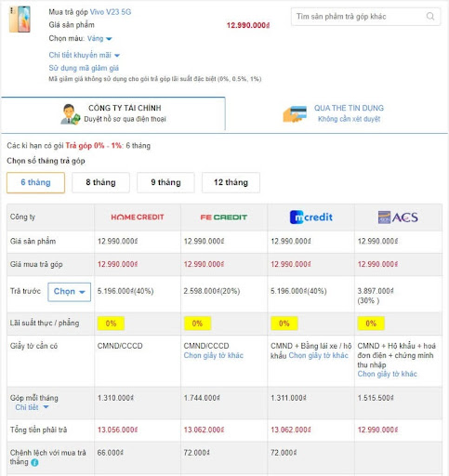Click Mcredit monthly payment 1.311.000₫
Image resolution: width=449 pixels, height=476 pixels.
289,398
